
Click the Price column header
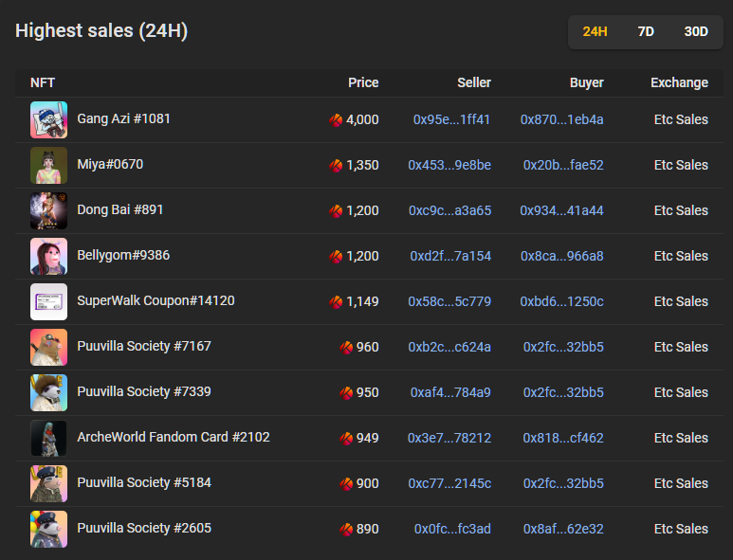(363, 82)
